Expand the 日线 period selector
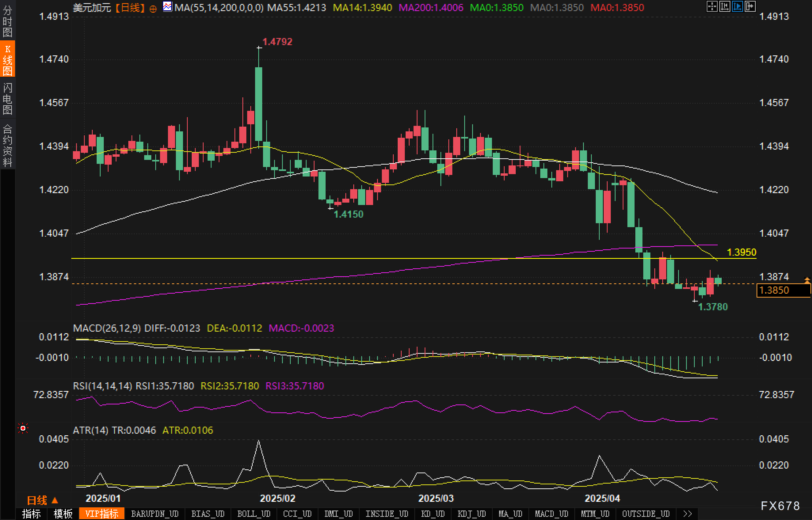812x520 pixels. pos(42,501)
